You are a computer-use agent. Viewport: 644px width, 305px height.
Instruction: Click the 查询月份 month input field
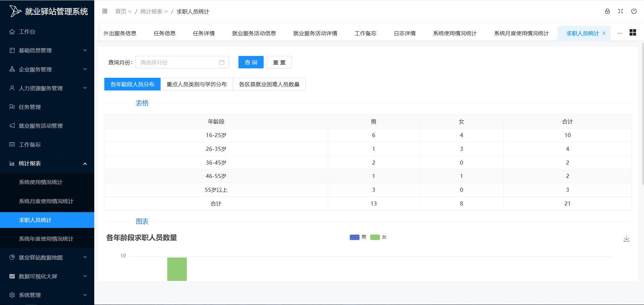(x=182, y=62)
